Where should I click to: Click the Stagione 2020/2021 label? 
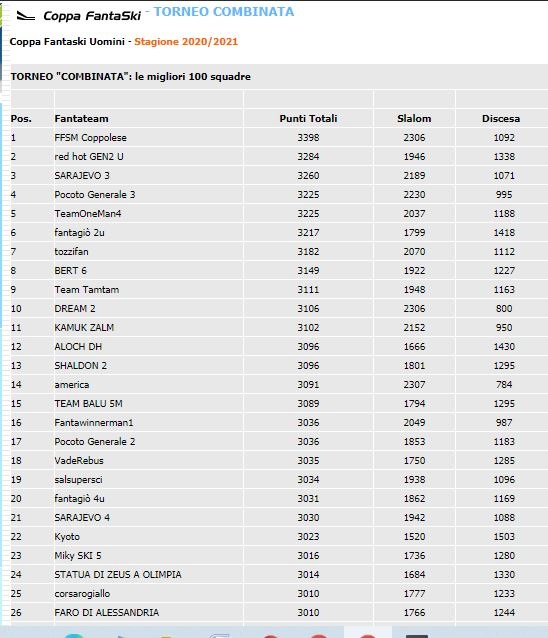tap(186, 42)
